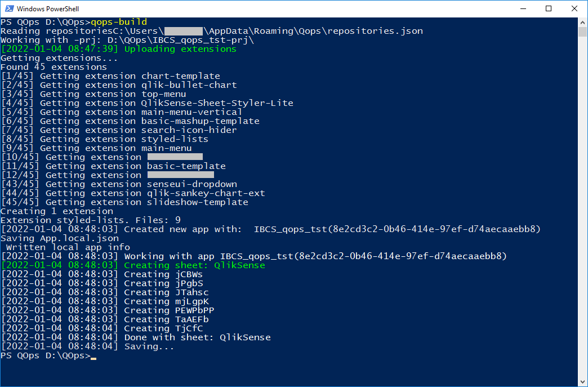
Task: Click the 'Done with sheet: QlikSense' line
Action: click(136, 337)
